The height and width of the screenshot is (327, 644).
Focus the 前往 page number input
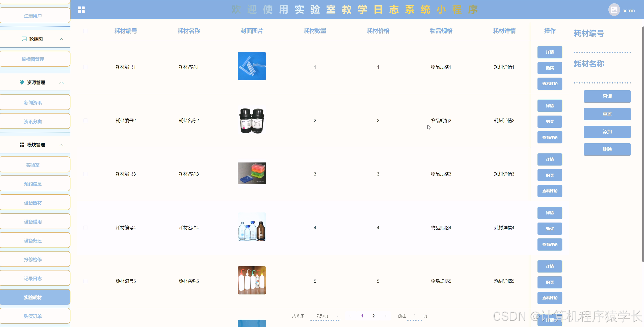pyautogui.click(x=414, y=316)
